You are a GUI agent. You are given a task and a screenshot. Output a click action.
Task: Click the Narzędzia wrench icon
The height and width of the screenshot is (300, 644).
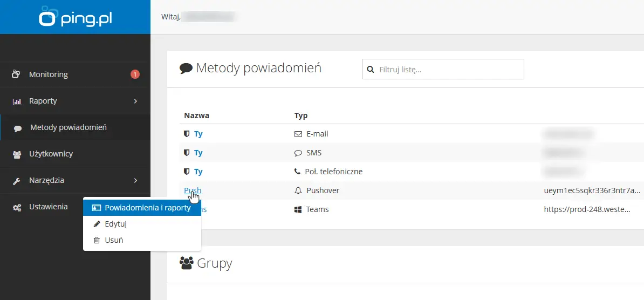pyautogui.click(x=17, y=181)
